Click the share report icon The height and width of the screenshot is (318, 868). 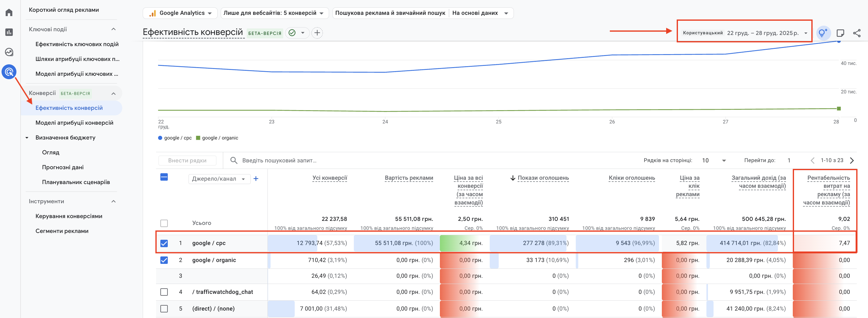(857, 33)
